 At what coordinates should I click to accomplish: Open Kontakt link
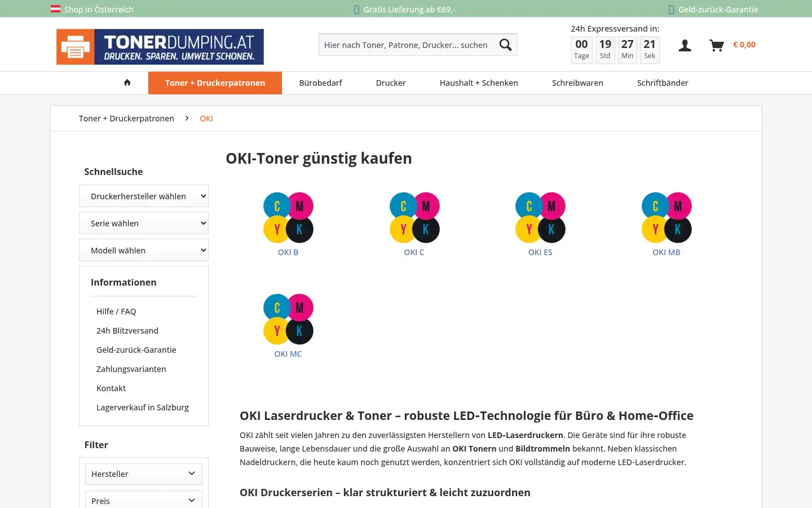111,388
